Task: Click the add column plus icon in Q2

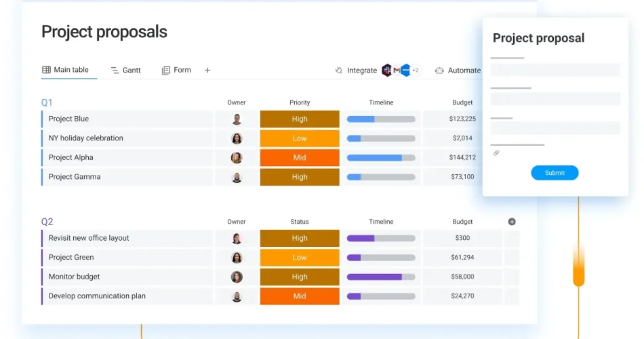Action: [x=512, y=222]
